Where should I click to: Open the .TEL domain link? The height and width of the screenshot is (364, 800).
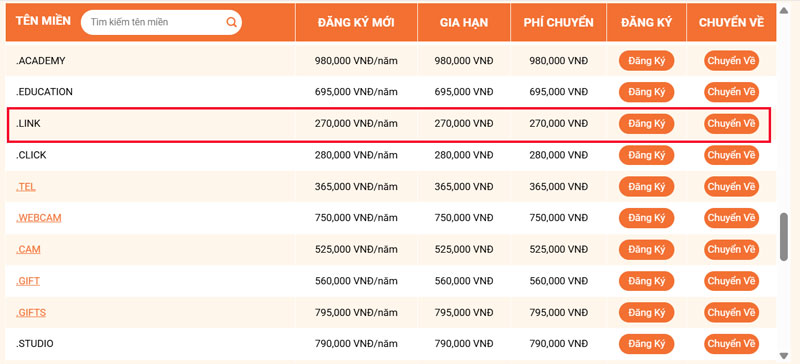pos(26,186)
